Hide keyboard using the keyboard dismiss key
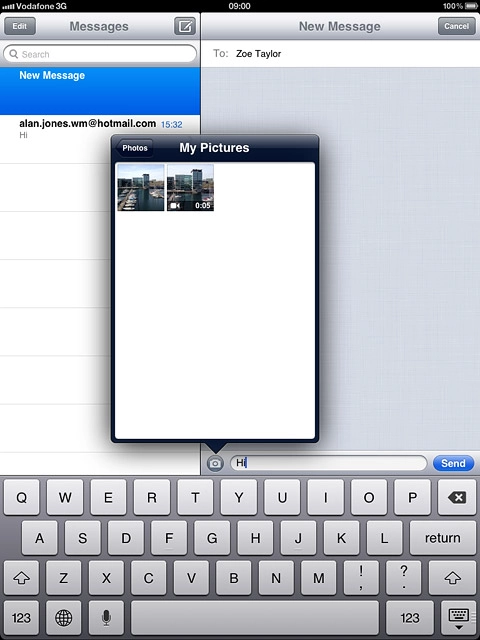Image resolution: width=480 pixels, height=640 pixels. tap(458, 618)
